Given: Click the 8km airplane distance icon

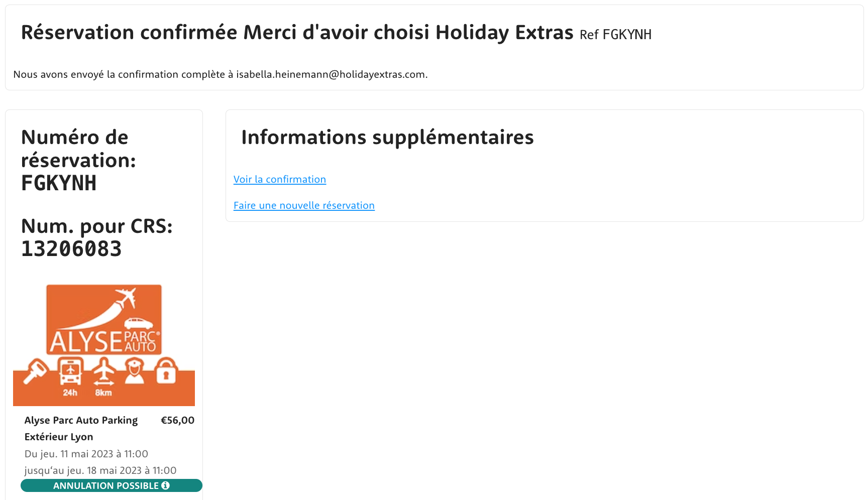Looking at the screenshot, I should (104, 372).
